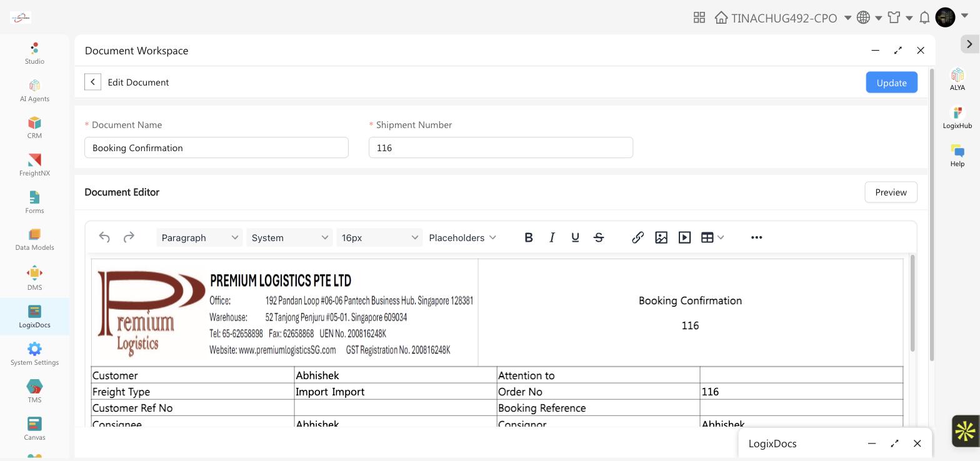Open the yellow asterisk floating widget
Viewport: 980px width, 461px height.
(965, 430)
